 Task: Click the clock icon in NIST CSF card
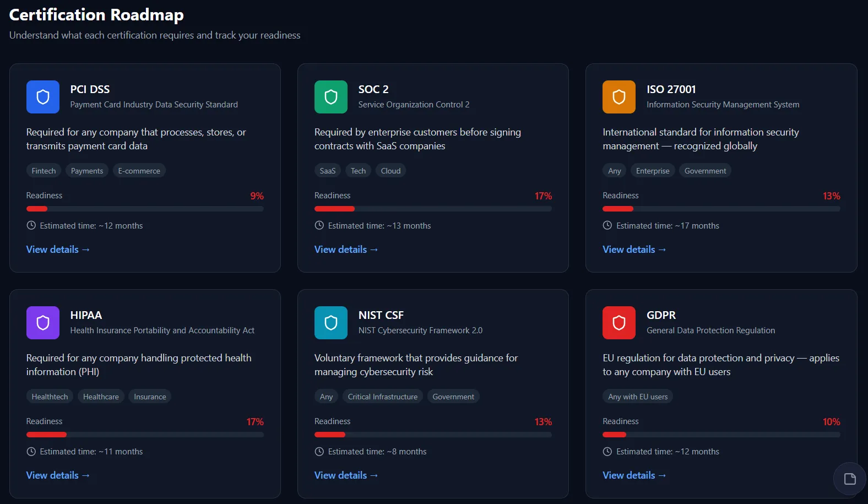pos(319,451)
